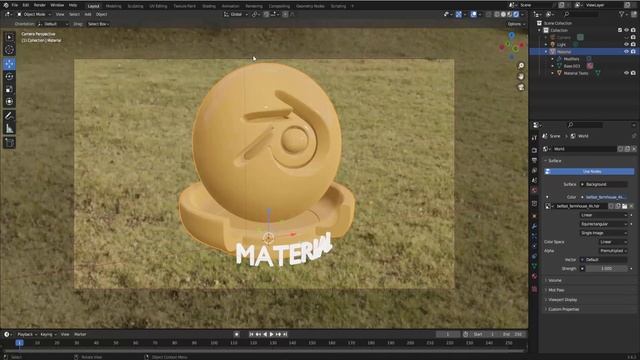Adjust the Strength value slider

click(607, 269)
